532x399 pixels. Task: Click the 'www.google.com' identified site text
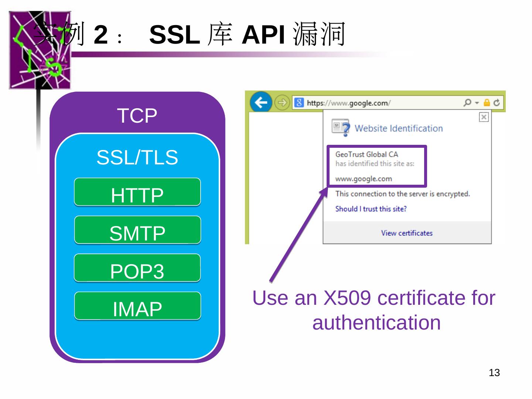pos(364,179)
